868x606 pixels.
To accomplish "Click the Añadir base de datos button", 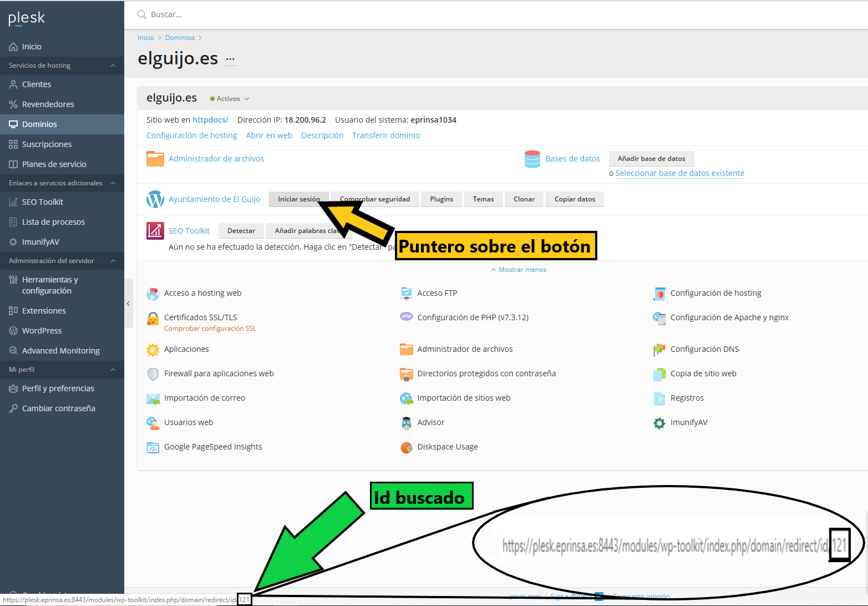I will [651, 159].
